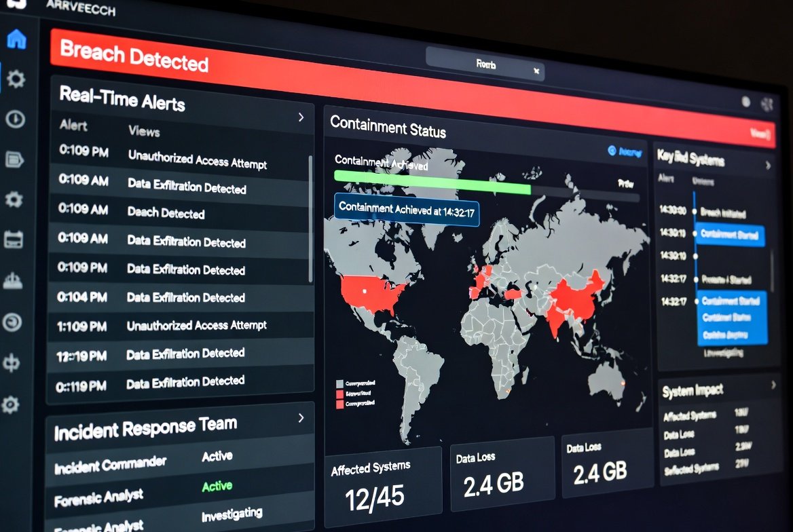793x532 pixels.
Task: Click the blue link in Containment Status header
Action: coord(625,151)
